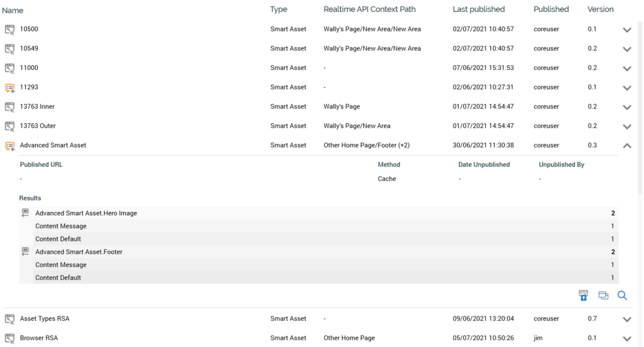Click the magnifying glass icon below results
Viewport: 644px width, 347px height.
coord(622,295)
